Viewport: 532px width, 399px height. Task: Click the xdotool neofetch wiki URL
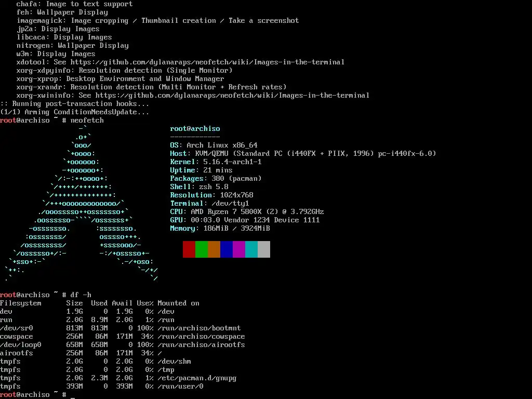click(x=207, y=62)
